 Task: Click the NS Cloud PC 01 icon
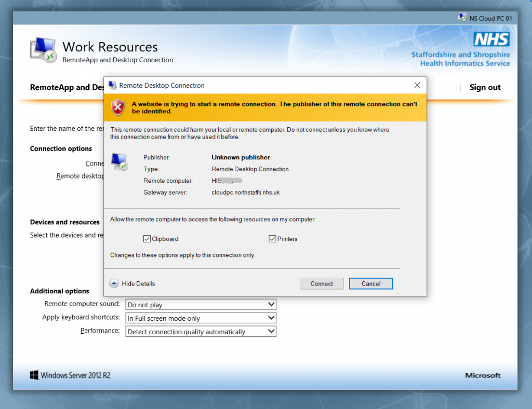point(462,18)
